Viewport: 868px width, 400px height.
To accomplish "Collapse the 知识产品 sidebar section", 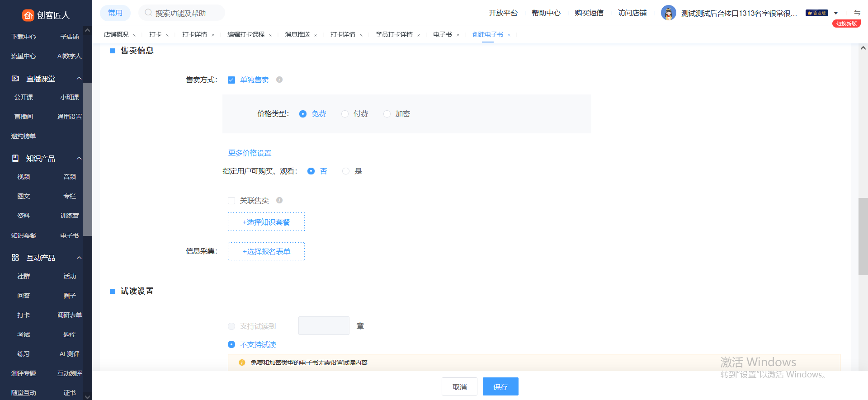I will 79,158.
